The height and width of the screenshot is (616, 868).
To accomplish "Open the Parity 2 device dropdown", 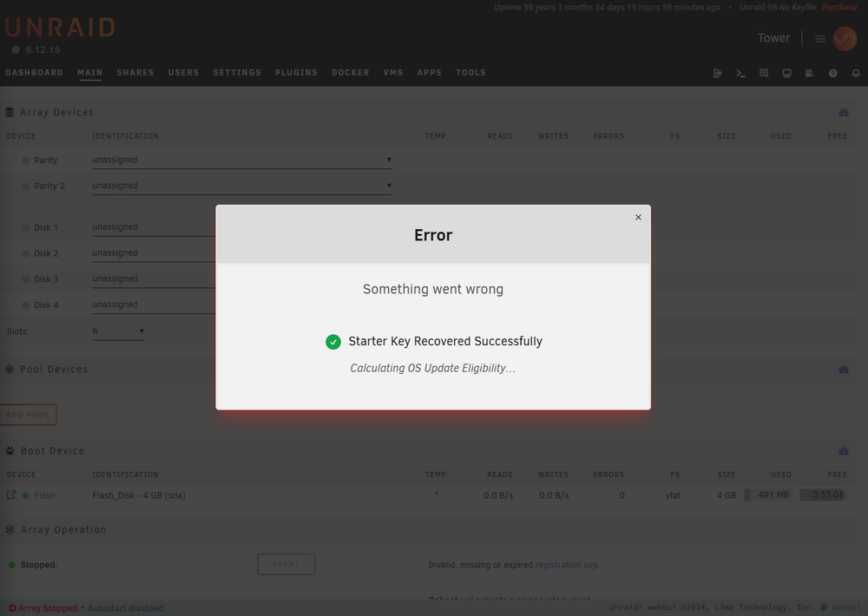I will click(242, 186).
